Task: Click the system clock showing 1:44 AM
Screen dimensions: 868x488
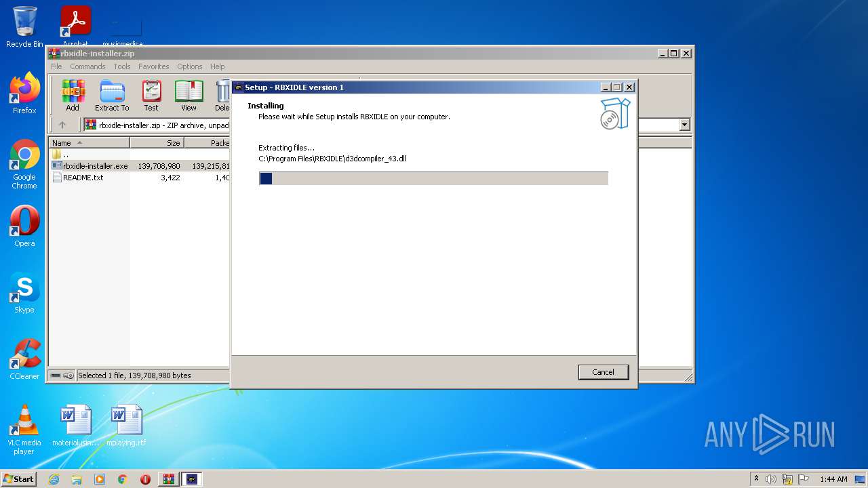Action: click(833, 479)
